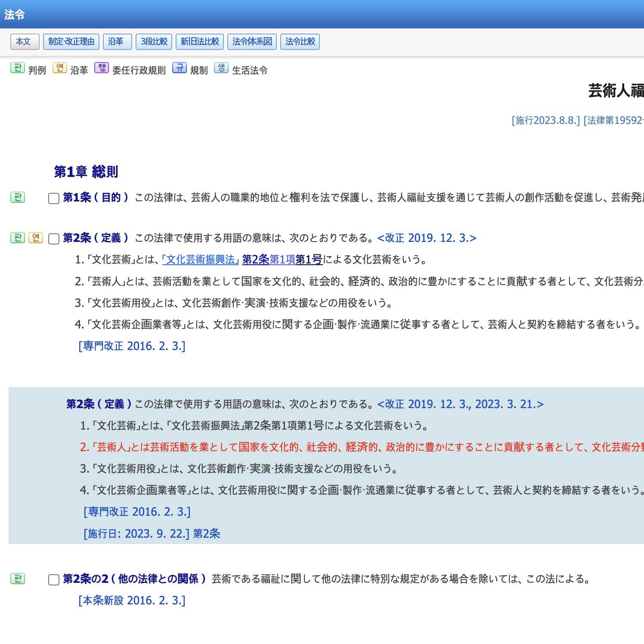Click the 判例 icon beside 第1条
Screen dimensions: 644x644
pos(18,197)
